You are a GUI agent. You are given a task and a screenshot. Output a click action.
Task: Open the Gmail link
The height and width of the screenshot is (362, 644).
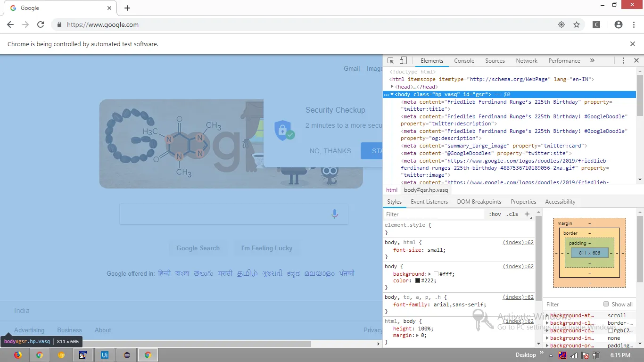pyautogui.click(x=352, y=68)
